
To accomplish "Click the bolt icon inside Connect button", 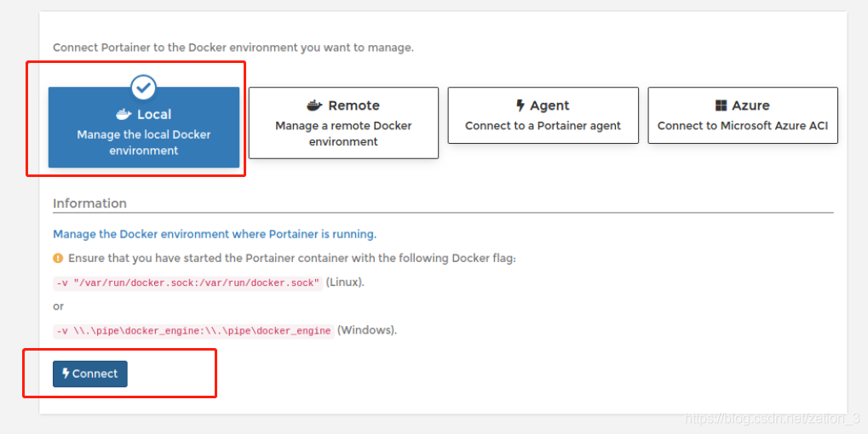I will (66, 374).
